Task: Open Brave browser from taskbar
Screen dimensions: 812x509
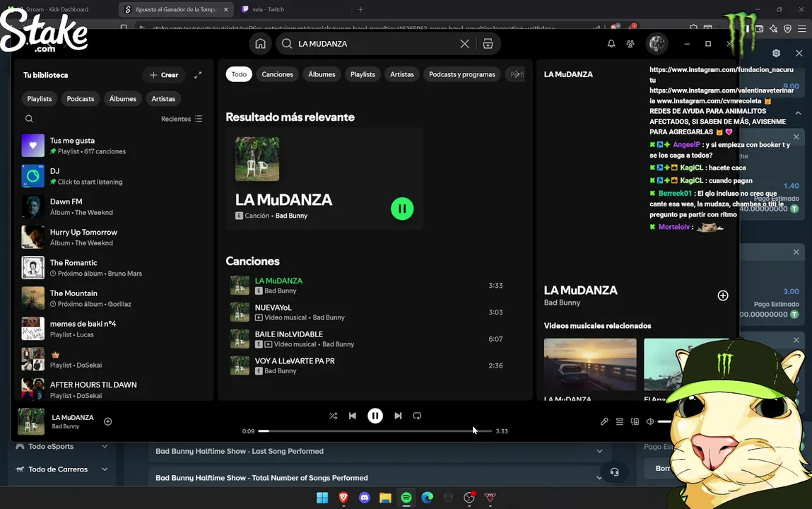Action: pos(343,498)
